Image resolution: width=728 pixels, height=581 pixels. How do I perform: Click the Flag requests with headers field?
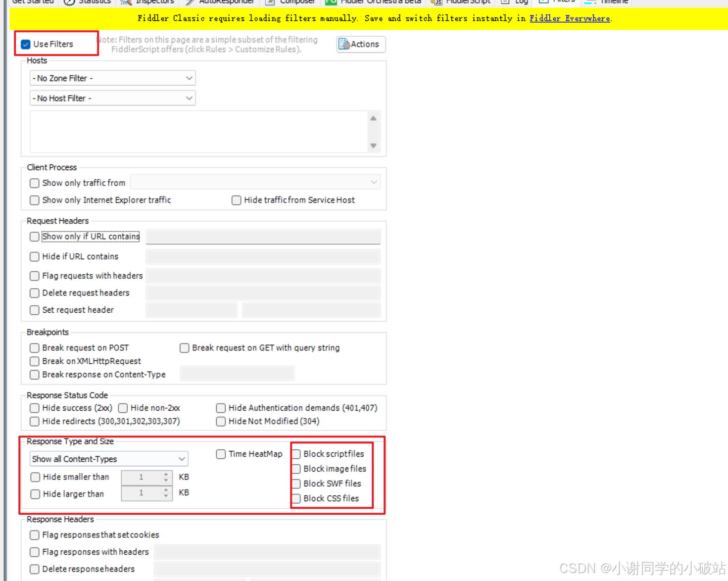pyautogui.click(x=263, y=276)
